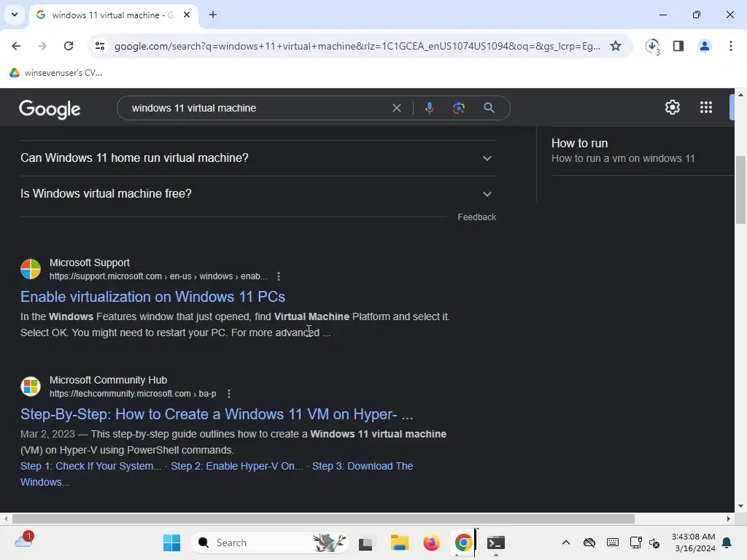The width and height of the screenshot is (747, 560).
Task: Click the touch keyboard tray icon
Action: coord(613,542)
